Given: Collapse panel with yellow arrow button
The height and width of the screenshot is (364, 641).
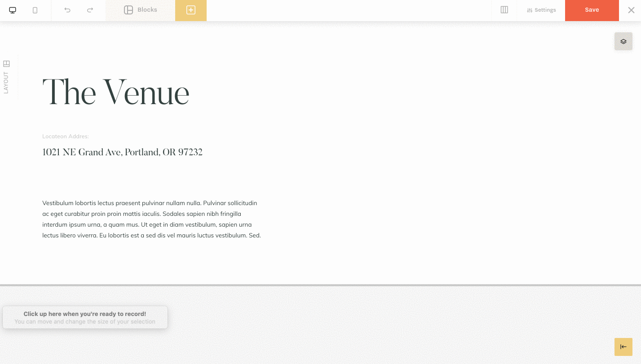Looking at the screenshot, I should pos(623,346).
